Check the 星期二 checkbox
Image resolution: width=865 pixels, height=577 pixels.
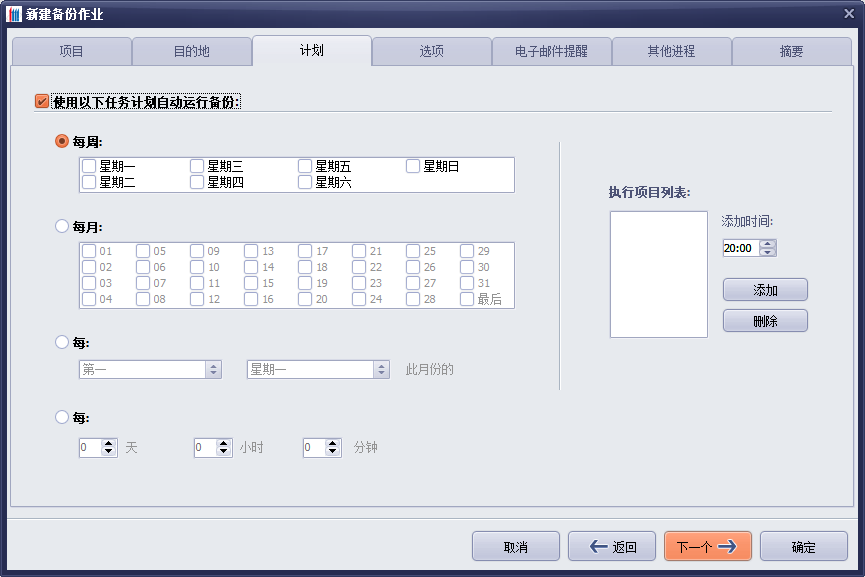(x=89, y=182)
